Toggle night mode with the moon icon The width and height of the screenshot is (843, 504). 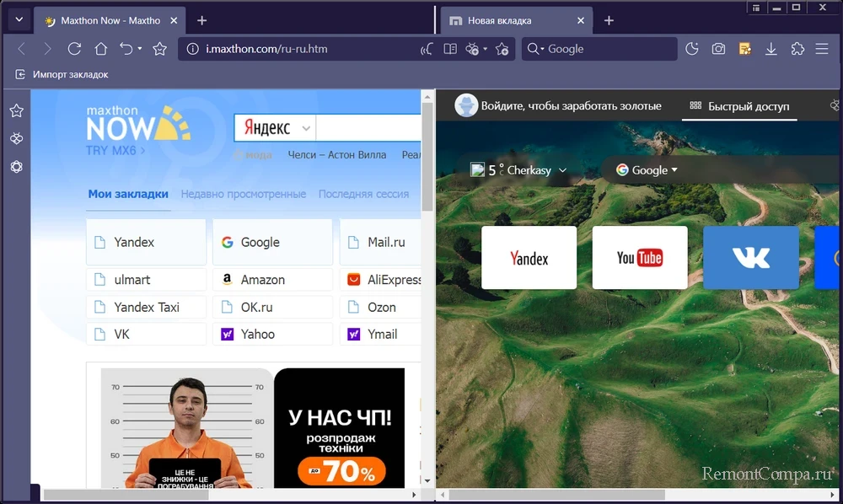coord(692,49)
